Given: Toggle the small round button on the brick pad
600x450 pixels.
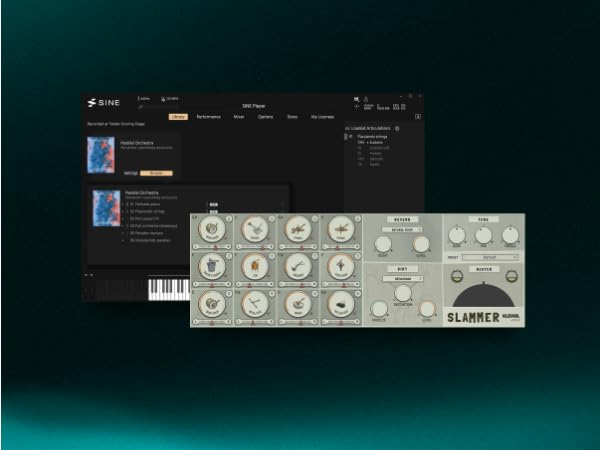Looking at the screenshot, I should tap(358, 293).
